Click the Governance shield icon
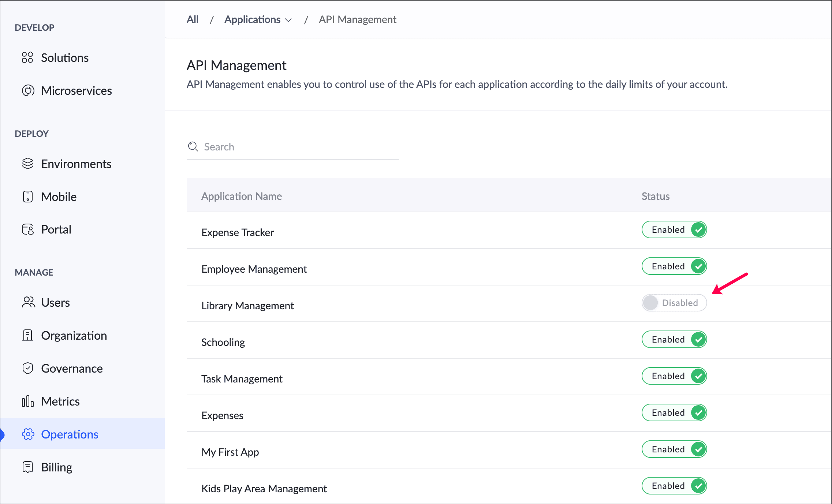The width and height of the screenshot is (832, 504). 28,368
